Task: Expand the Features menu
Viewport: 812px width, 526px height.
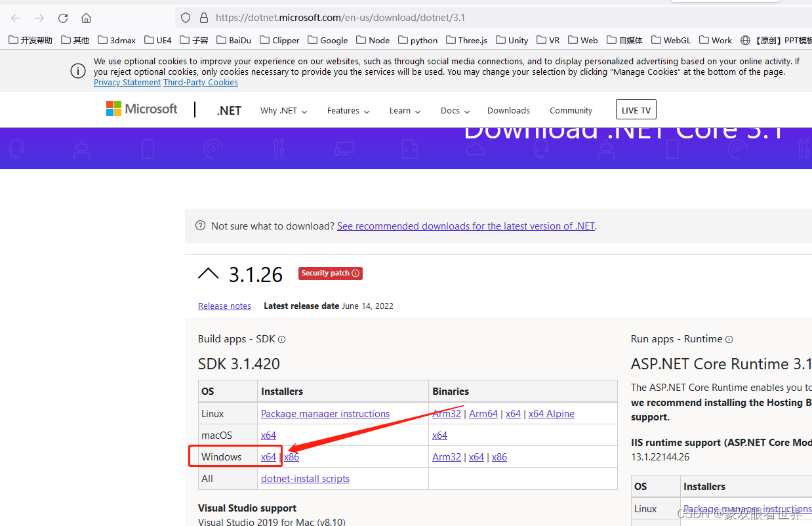Action: (x=348, y=111)
